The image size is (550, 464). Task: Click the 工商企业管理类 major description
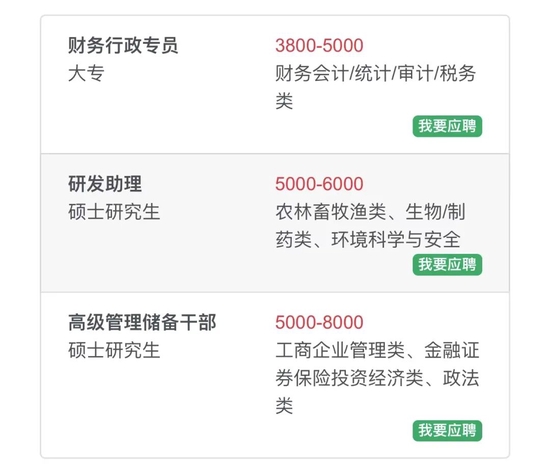click(x=340, y=350)
